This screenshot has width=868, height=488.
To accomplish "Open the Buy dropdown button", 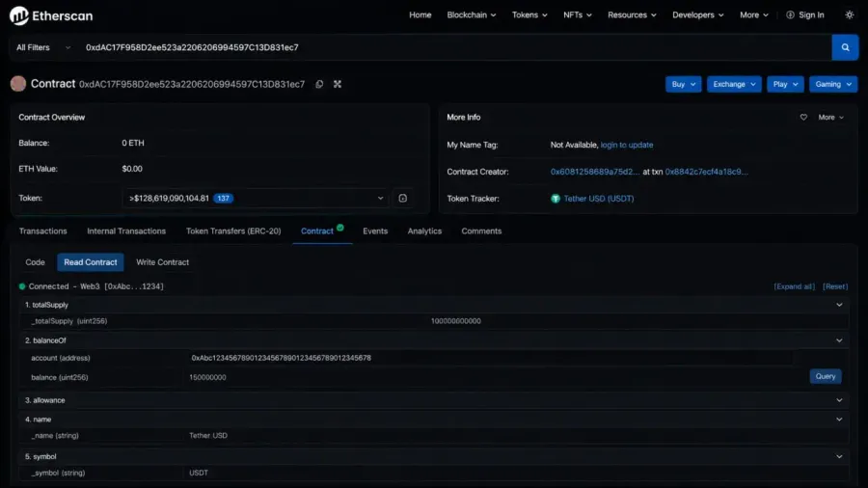I will pos(683,84).
